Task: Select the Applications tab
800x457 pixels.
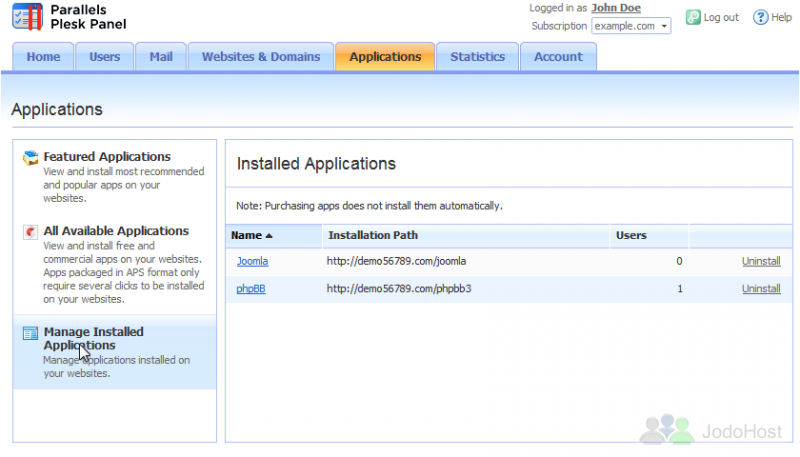Action: point(385,57)
